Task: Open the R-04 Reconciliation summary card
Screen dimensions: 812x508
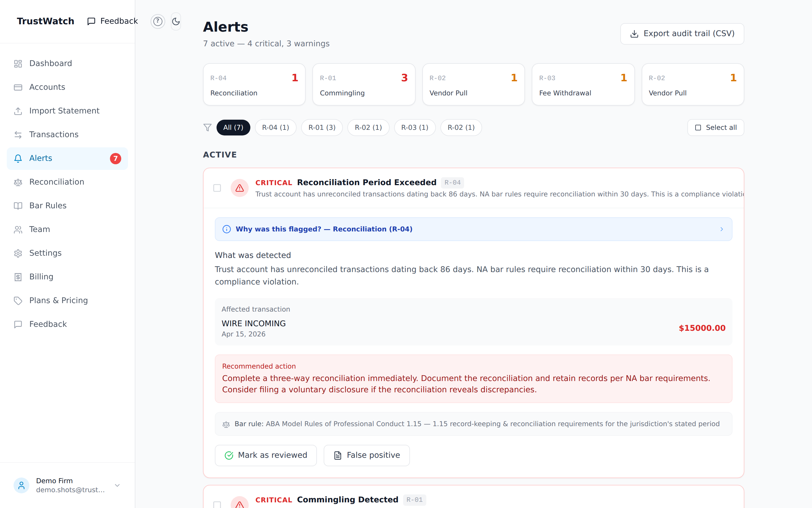Action: 254,85
